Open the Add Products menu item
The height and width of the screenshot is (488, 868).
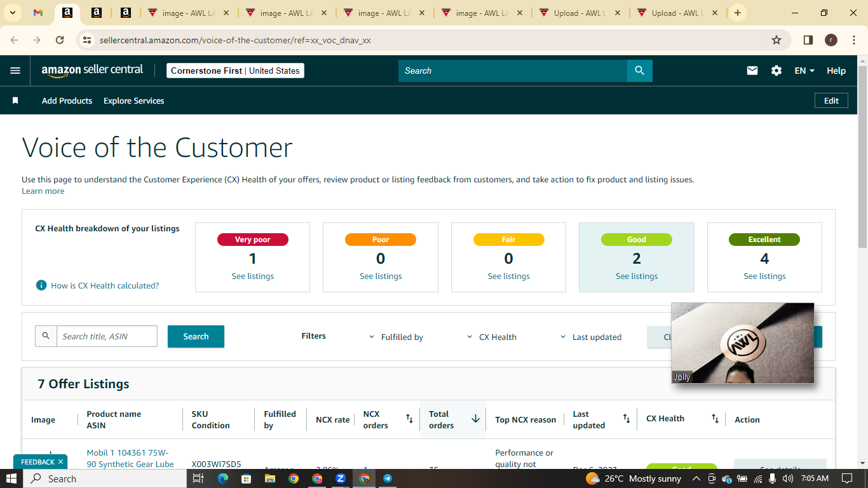point(67,100)
